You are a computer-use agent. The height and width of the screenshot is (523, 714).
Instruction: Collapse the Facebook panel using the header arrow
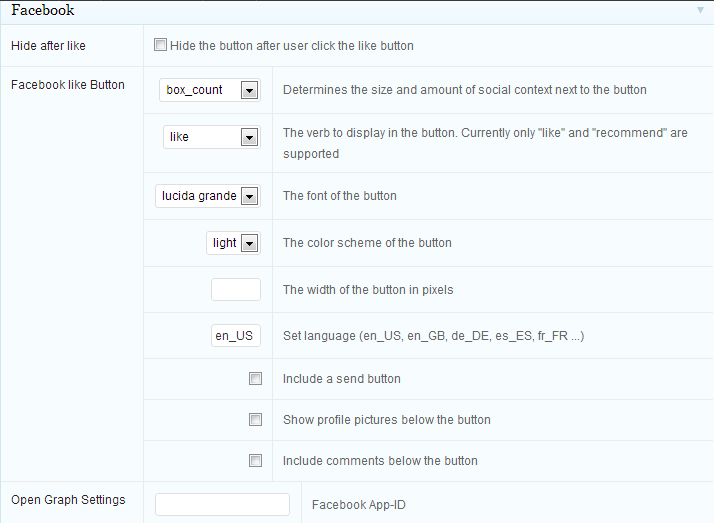tap(700, 10)
